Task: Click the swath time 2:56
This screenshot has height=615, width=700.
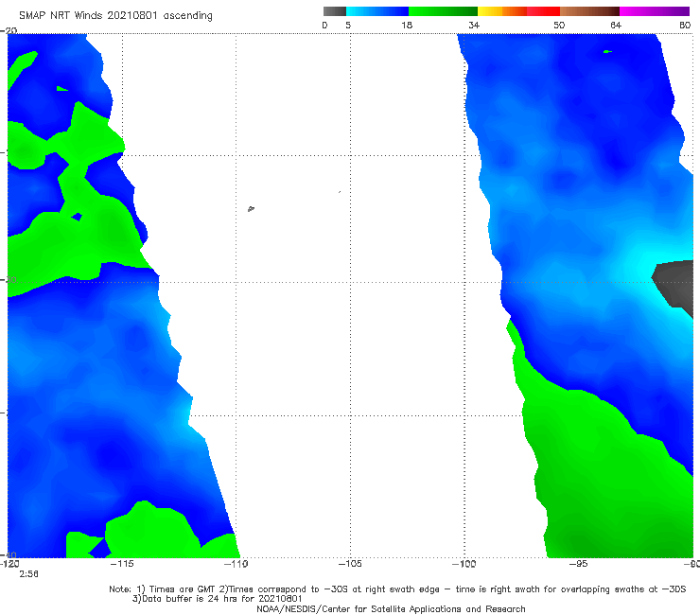Action: 28,574
